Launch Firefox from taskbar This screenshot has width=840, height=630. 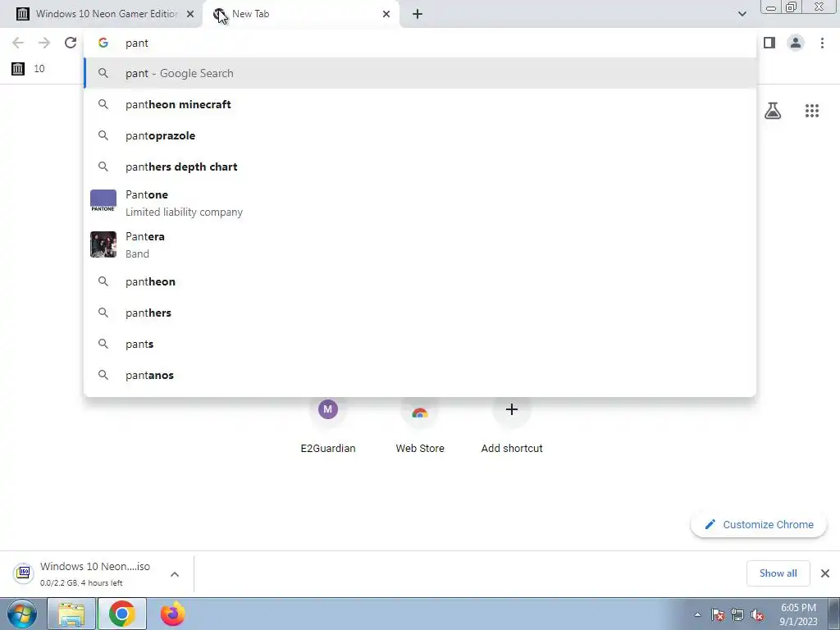coord(172,614)
